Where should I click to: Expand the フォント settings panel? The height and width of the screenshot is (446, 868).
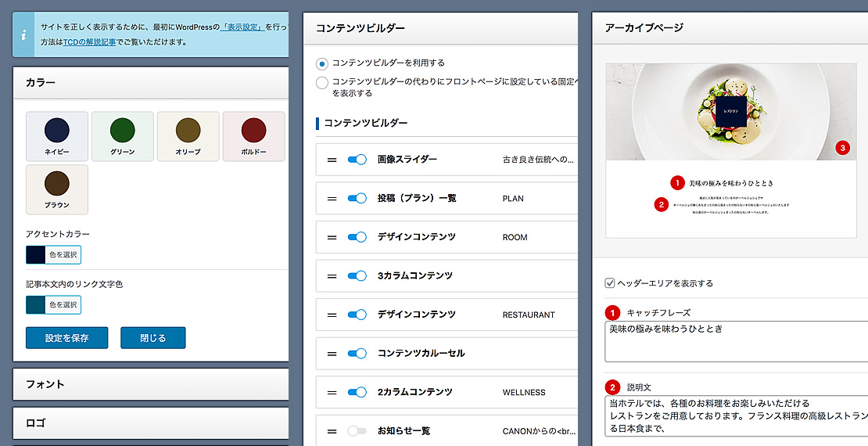[x=151, y=384]
